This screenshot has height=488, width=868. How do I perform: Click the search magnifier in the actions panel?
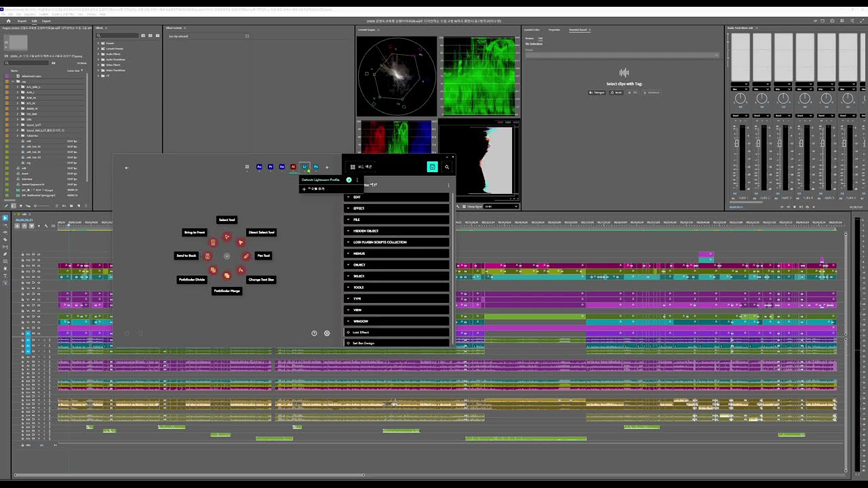446,167
